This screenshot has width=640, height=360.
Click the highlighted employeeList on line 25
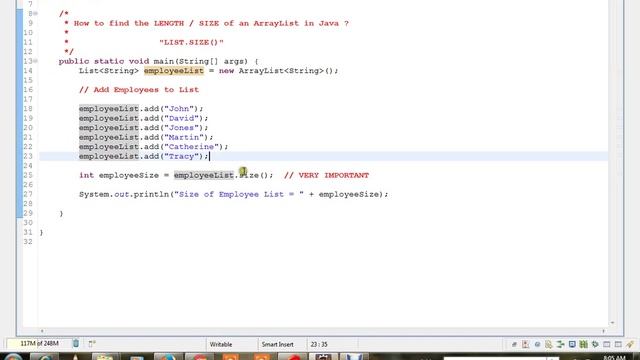(x=204, y=176)
